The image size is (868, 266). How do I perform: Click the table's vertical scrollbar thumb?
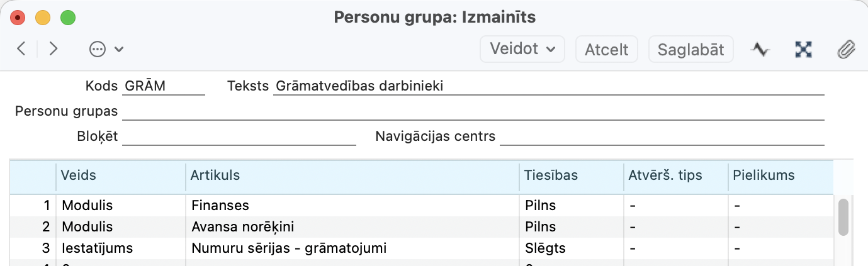(x=843, y=217)
